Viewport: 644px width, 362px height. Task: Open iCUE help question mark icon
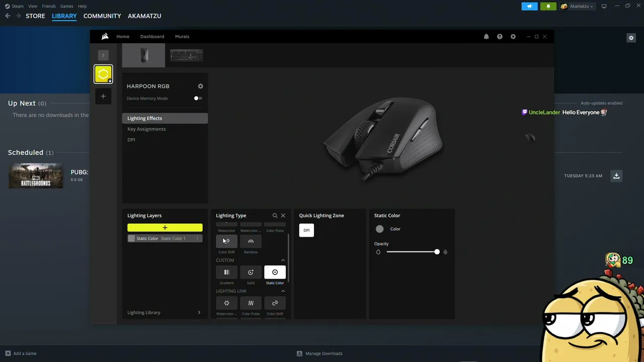(x=500, y=37)
